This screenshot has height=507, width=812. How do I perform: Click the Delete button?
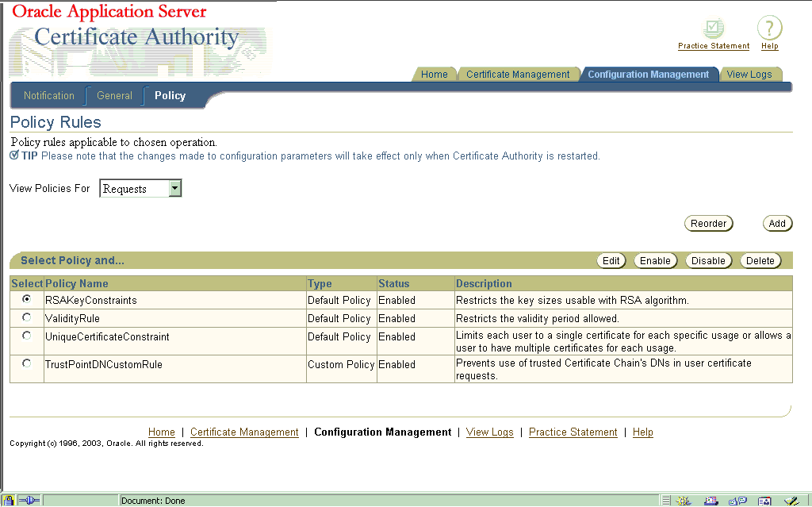760,261
